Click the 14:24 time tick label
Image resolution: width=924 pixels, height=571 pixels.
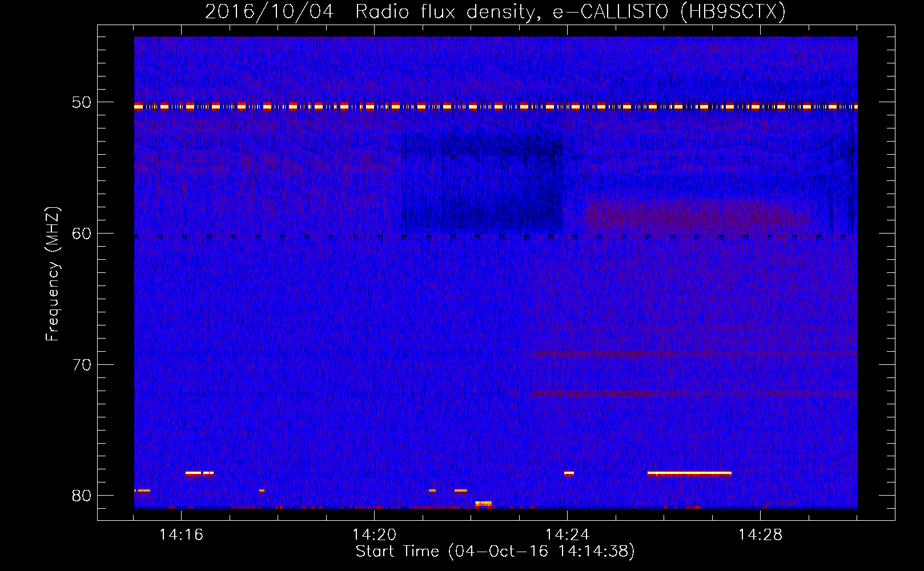click(x=568, y=535)
